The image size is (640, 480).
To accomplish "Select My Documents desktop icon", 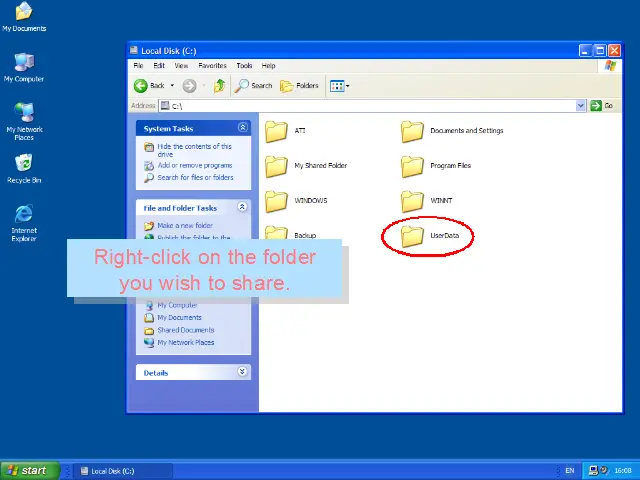I will 24,17.
